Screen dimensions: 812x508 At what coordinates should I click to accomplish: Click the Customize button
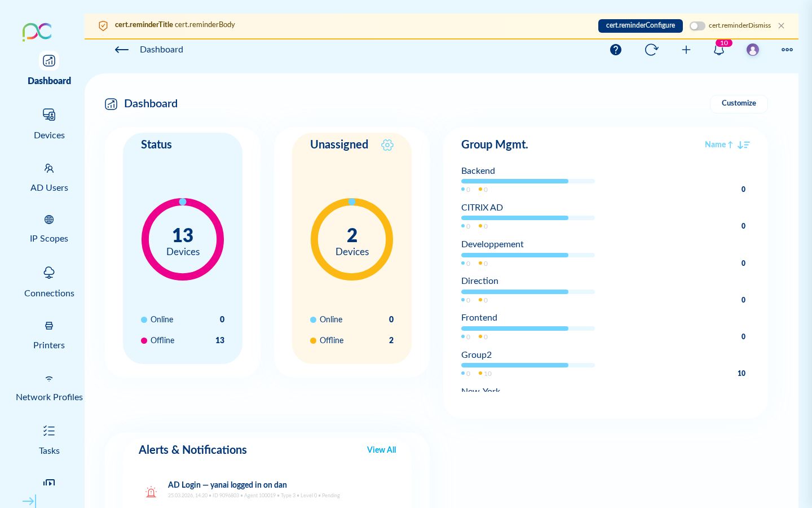[x=739, y=104]
